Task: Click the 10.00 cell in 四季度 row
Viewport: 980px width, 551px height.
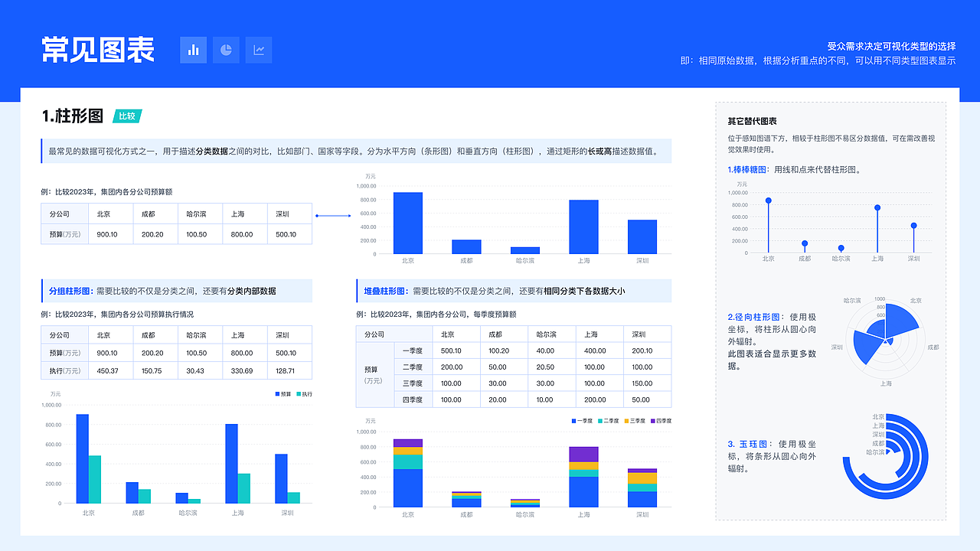Action: (552, 399)
